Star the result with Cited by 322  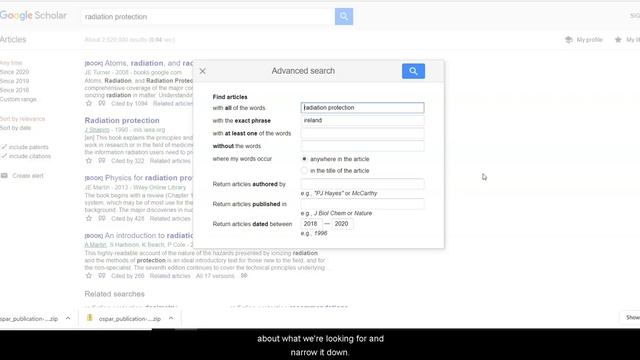pos(89,161)
